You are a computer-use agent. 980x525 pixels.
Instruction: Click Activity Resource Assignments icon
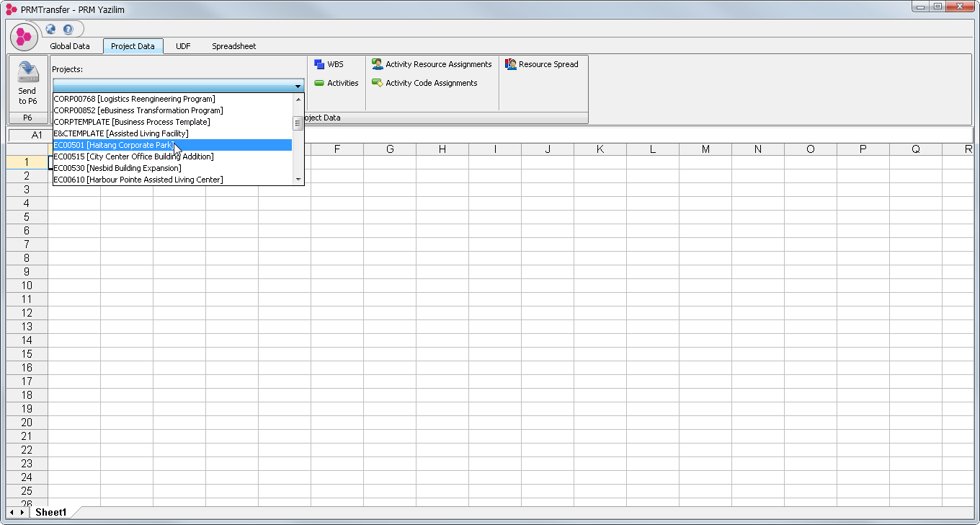(378, 64)
